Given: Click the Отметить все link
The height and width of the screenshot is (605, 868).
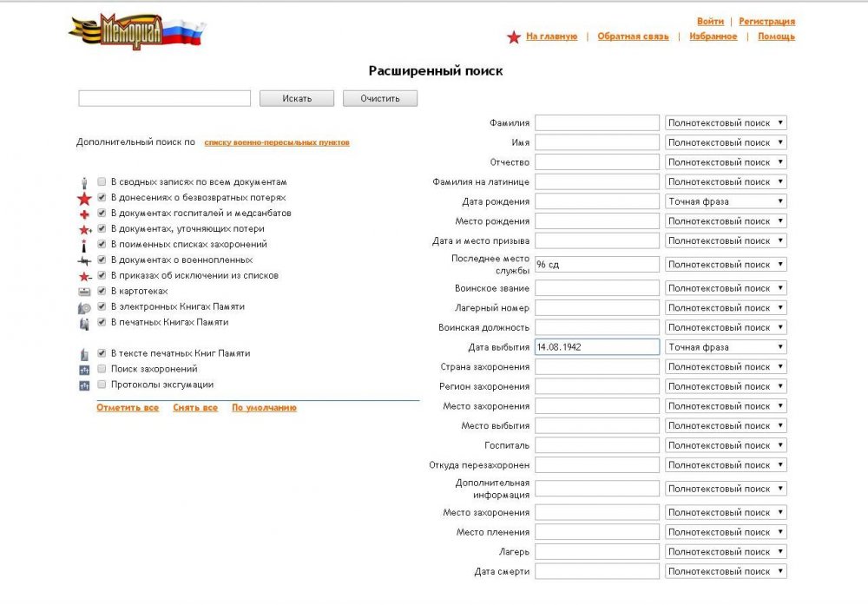Looking at the screenshot, I should tap(128, 408).
